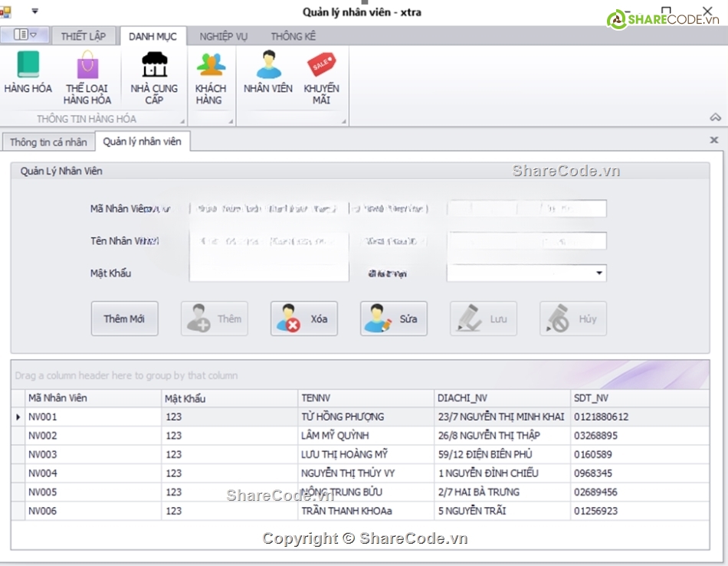The height and width of the screenshot is (566, 728).
Task: Click address 59/12 ĐIỆN BIÊN PHỦ
Action: coord(503,454)
